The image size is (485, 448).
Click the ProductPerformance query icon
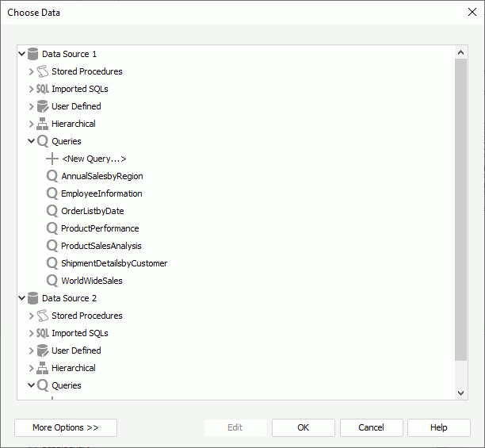point(52,228)
